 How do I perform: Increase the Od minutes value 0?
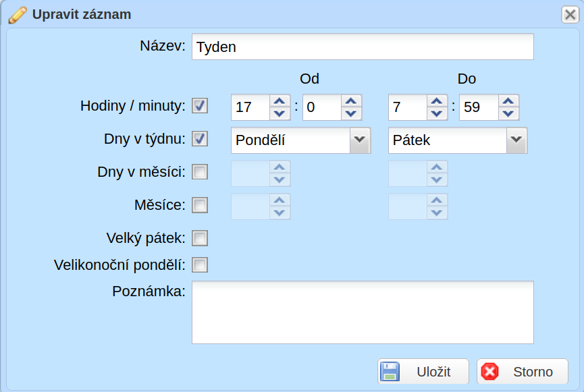point(351,101)
